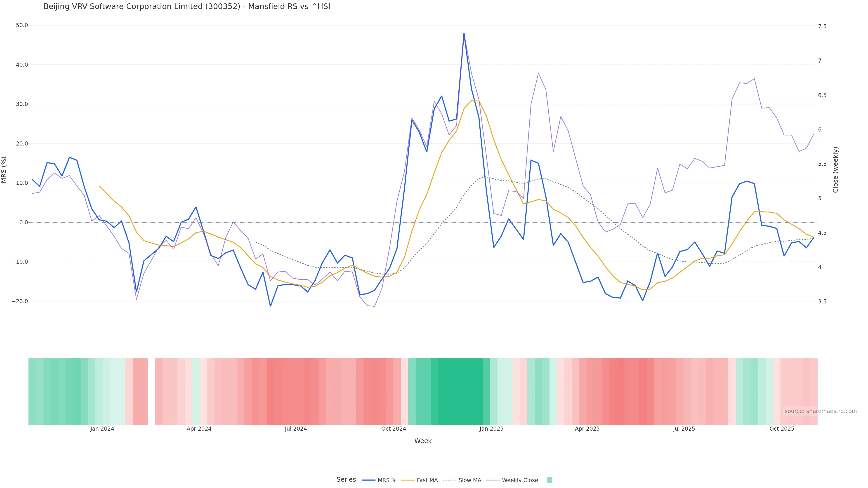Click the MRS (%) y-axis title
Viewport: 868px width, 488px height.
[4, 170]
